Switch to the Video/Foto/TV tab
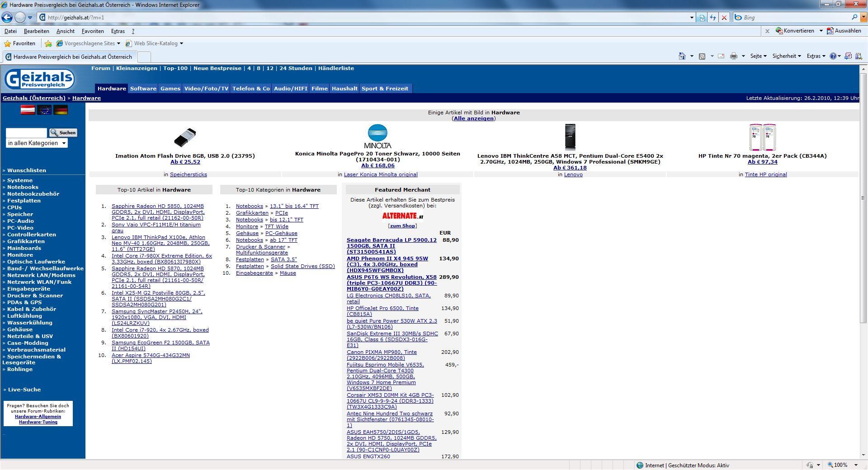Image resolution: width=868 pixels, height=470 pixels. [206, 89]
